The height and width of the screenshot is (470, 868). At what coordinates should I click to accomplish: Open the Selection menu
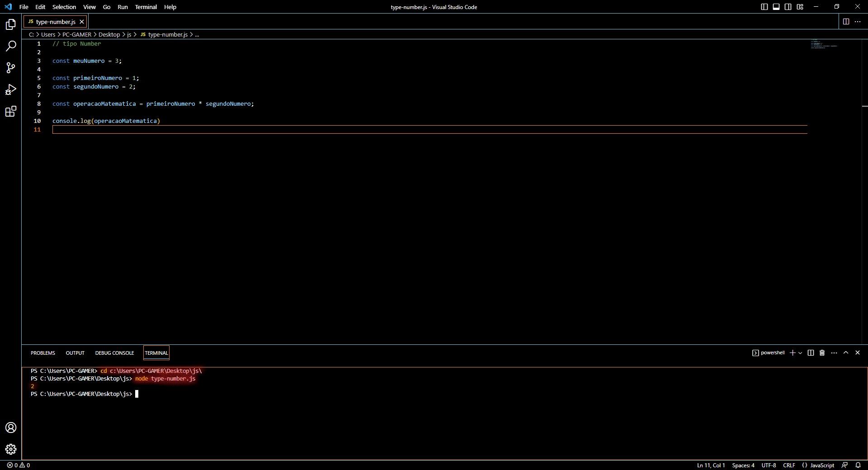click(x=64, y=7)
